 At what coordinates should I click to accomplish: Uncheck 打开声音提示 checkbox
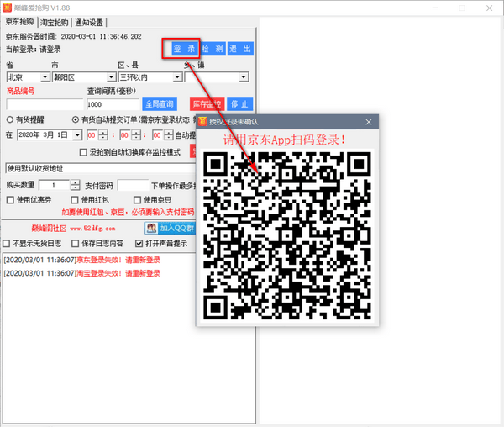[x=139, y=244]
